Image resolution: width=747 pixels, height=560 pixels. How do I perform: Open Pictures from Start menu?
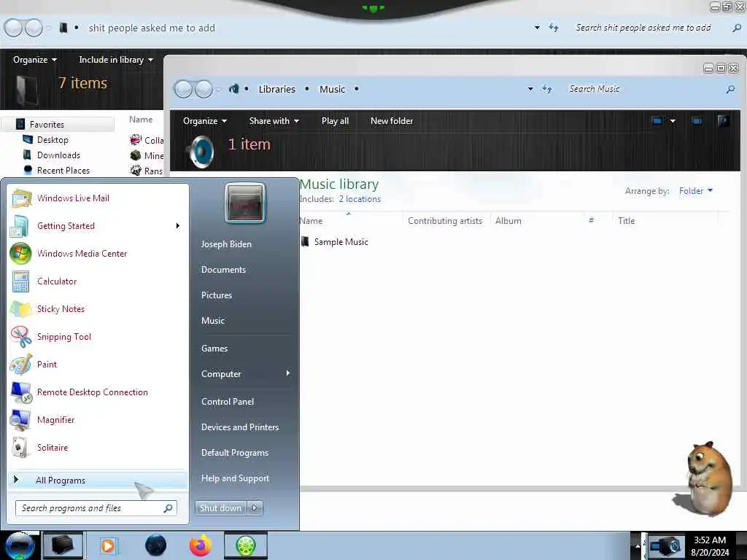tap(217, 295)
